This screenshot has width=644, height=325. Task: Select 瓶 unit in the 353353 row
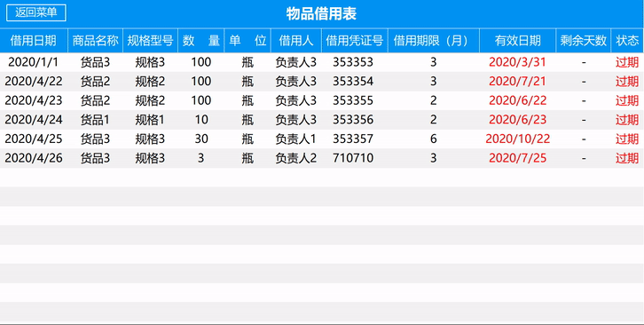click(x=247, y=62)
